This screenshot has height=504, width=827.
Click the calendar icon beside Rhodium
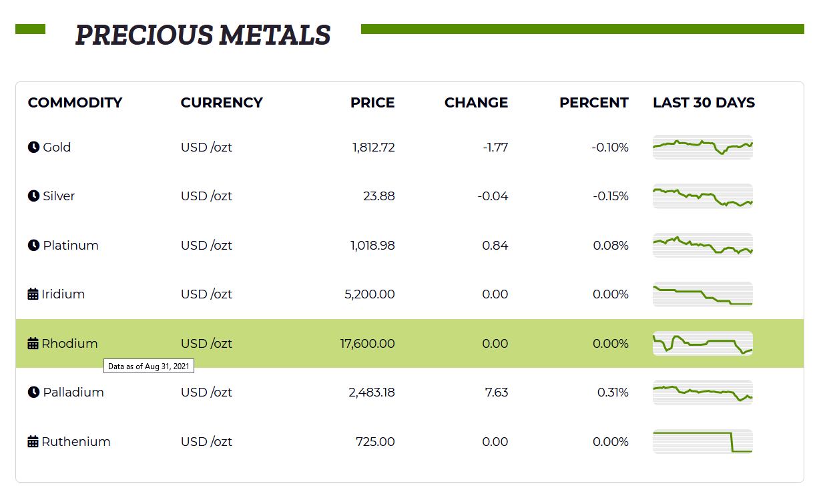33,343
